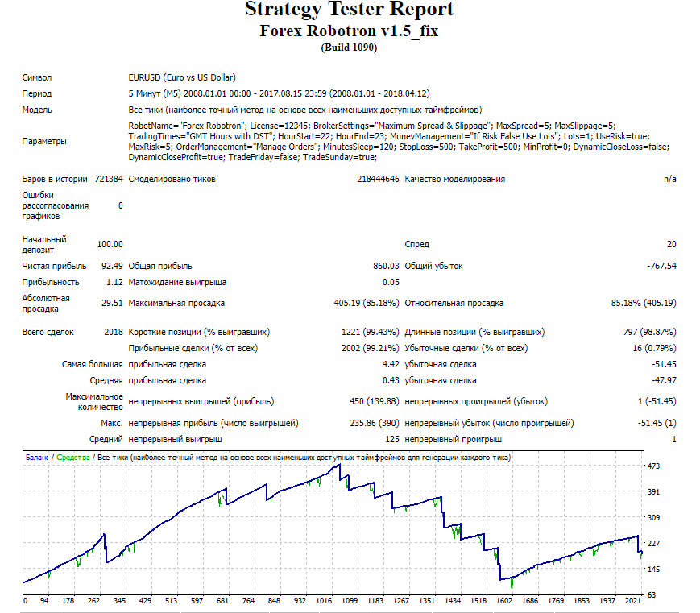
Task: Click the largest profit trade value '4.42'
Action: point(391,364)
